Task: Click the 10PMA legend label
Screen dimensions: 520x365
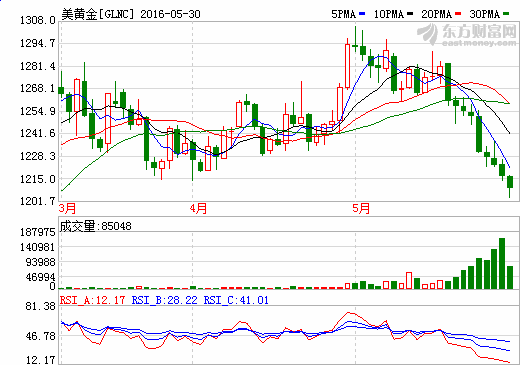Action: pos(389,14)
